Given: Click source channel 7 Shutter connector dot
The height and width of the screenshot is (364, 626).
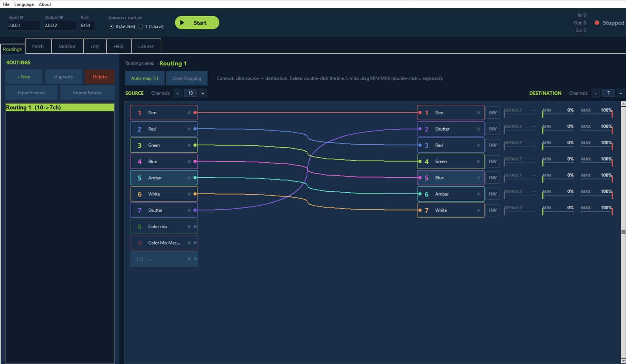Looking at the screenshot, I should [195, 210].
